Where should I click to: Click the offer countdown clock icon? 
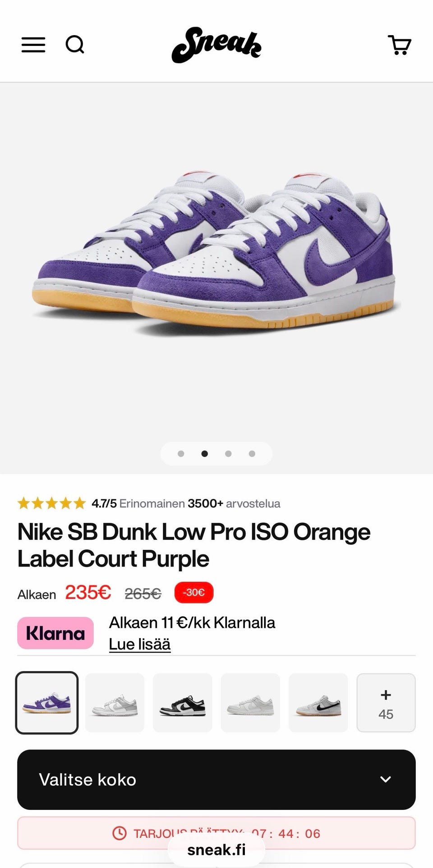(x=119, y=833)
